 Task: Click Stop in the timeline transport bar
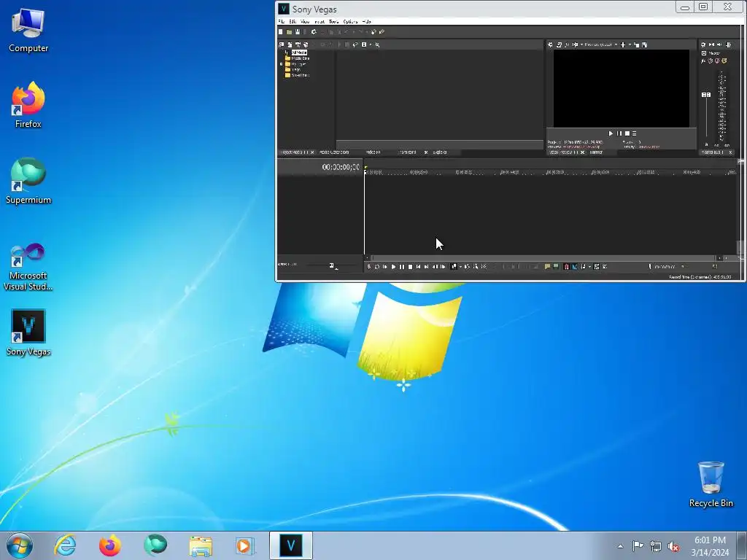coord(410,267)
